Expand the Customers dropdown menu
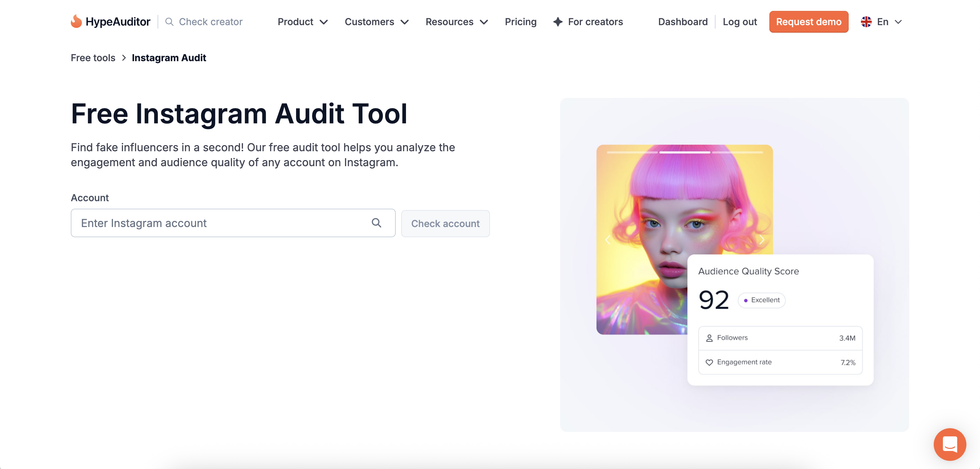The width and height of the screenshot is (980, 469). click(376, 22)
